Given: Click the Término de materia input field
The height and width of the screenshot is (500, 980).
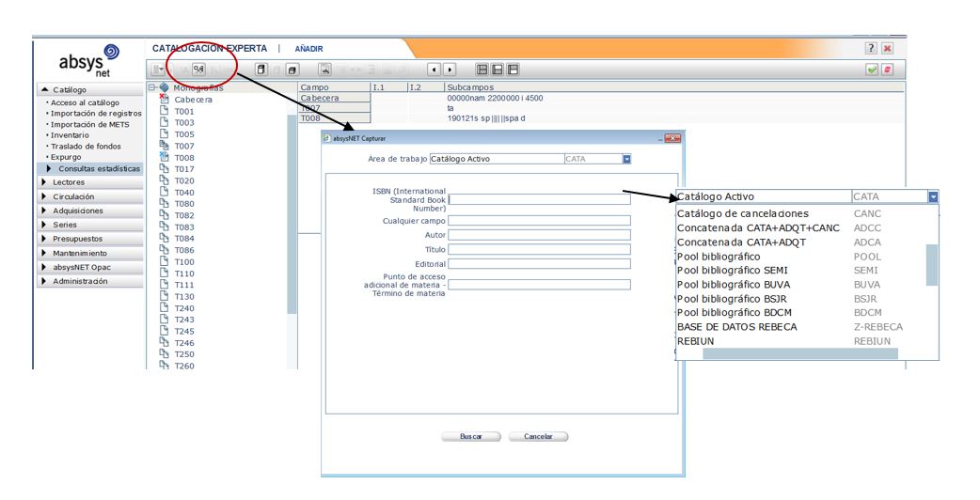Looking at the screenshot, I should pyautogui.click(x=539, y=285).
